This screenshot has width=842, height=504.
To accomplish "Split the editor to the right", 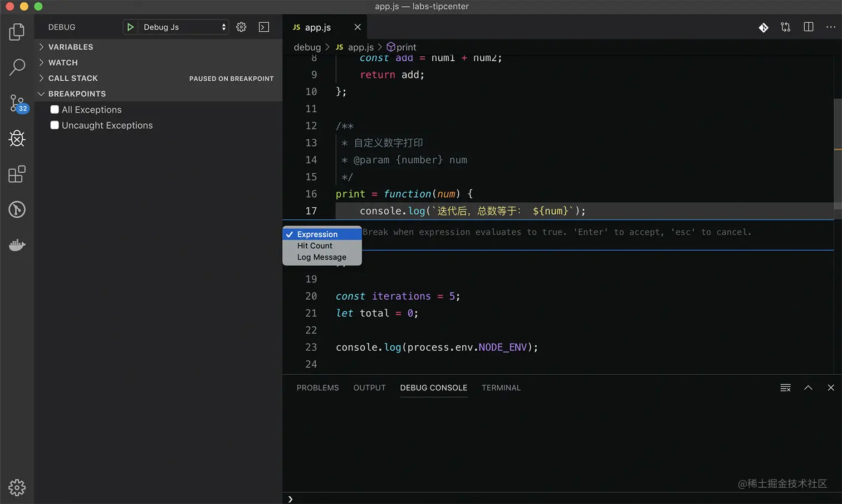I will click(x=809, y=27).
